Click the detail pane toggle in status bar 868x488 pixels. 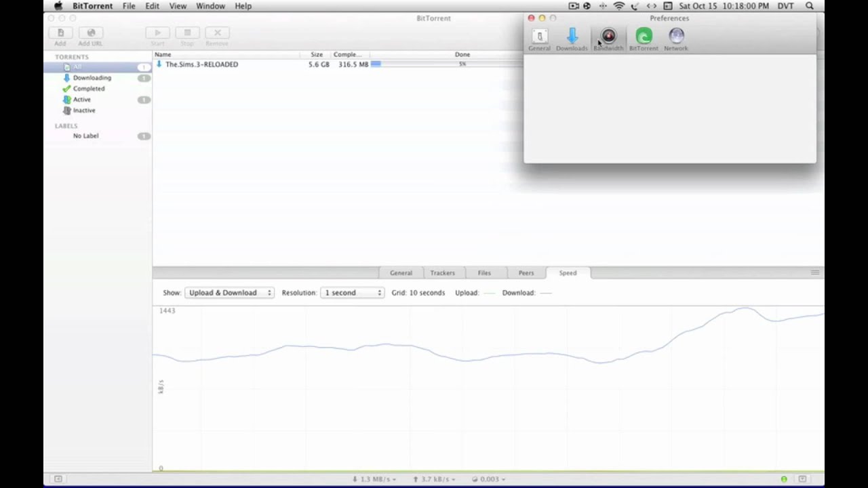point(802,479)
